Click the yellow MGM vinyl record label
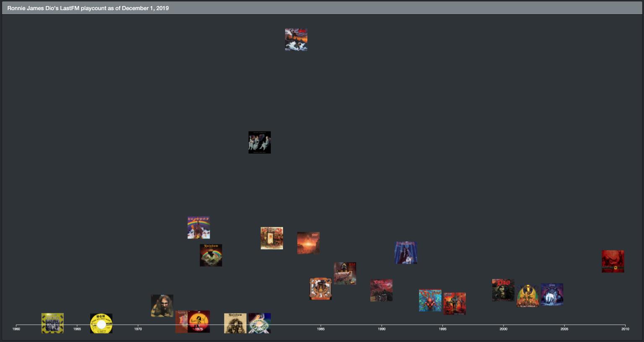The height and width of the screenshot is (342, 644). (x=101, y=324)
